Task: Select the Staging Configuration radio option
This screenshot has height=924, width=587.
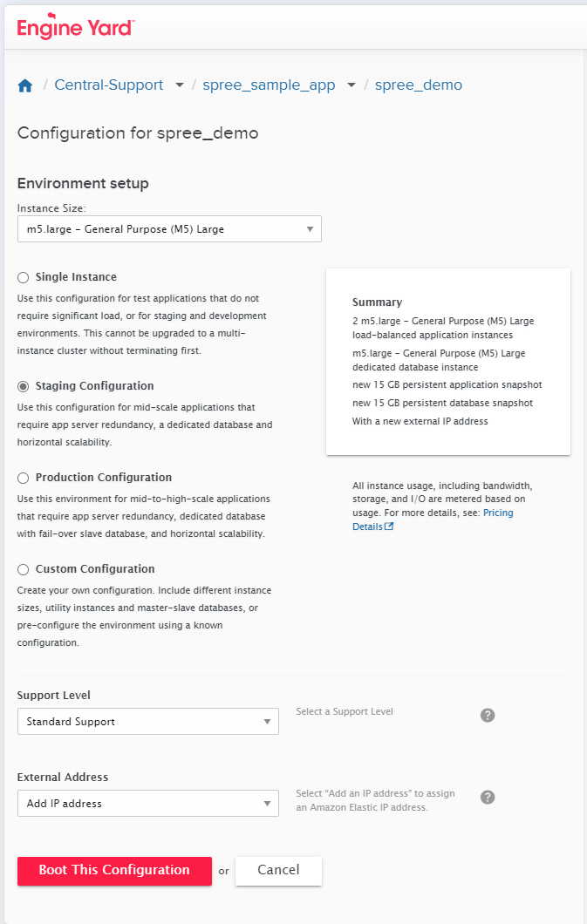Action: click(x=24, y=386)
